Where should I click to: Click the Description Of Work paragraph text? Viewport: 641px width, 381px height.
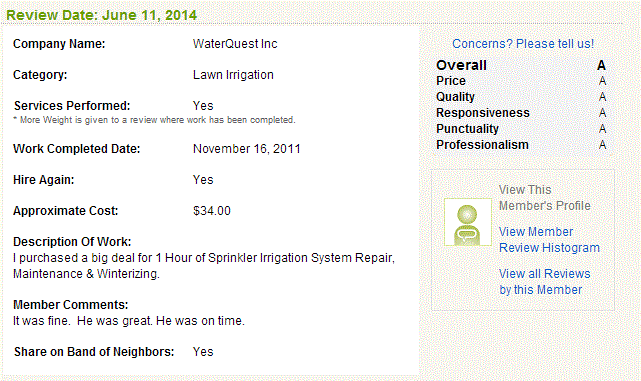tap(204, 266)
